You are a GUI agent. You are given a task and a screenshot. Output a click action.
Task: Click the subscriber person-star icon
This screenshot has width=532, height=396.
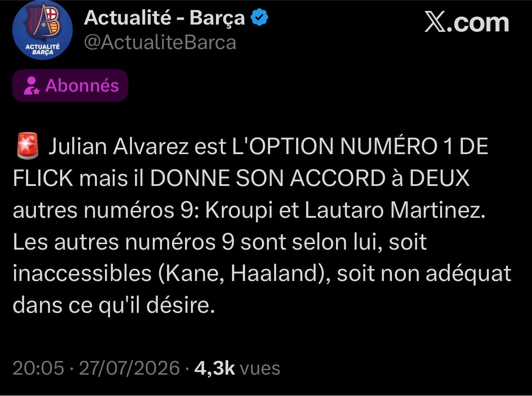(x=31, y=85)
